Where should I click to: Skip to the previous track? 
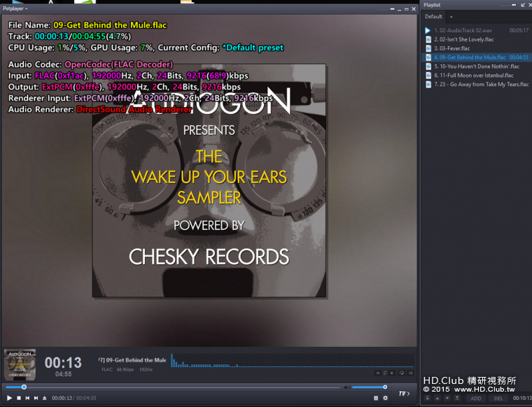(27, 398)
